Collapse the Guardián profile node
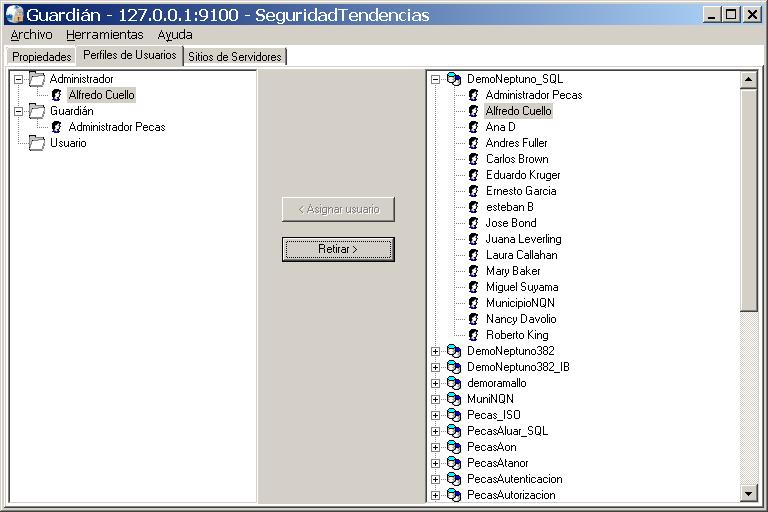This screenshot has width=768, height=512. coord(18,111)
